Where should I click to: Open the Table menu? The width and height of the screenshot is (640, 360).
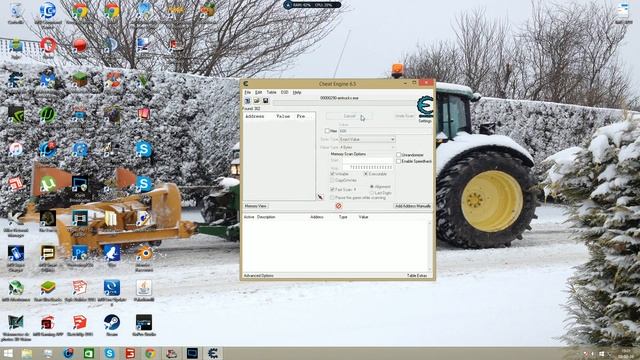pyautogui.click(x=271, y=93)
